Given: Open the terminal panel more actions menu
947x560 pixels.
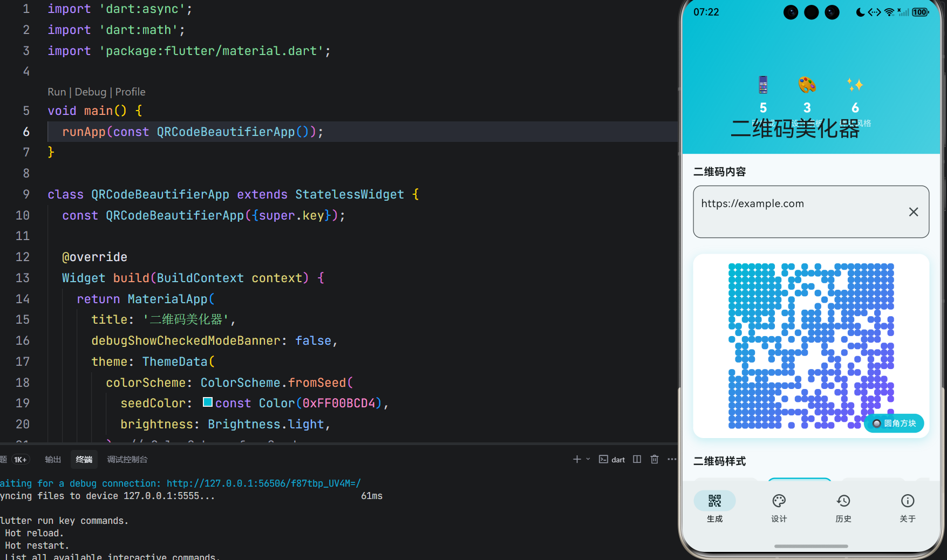Looking at the screenshot, I should (672, 459).
